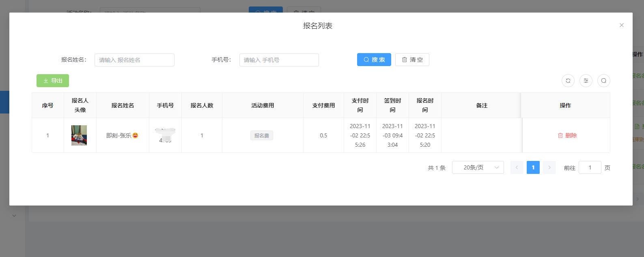Image resolution: width=644 pixels, height=257 pixels.
Task: Go to the next page arrow
Action: click(x=549, y=167)
